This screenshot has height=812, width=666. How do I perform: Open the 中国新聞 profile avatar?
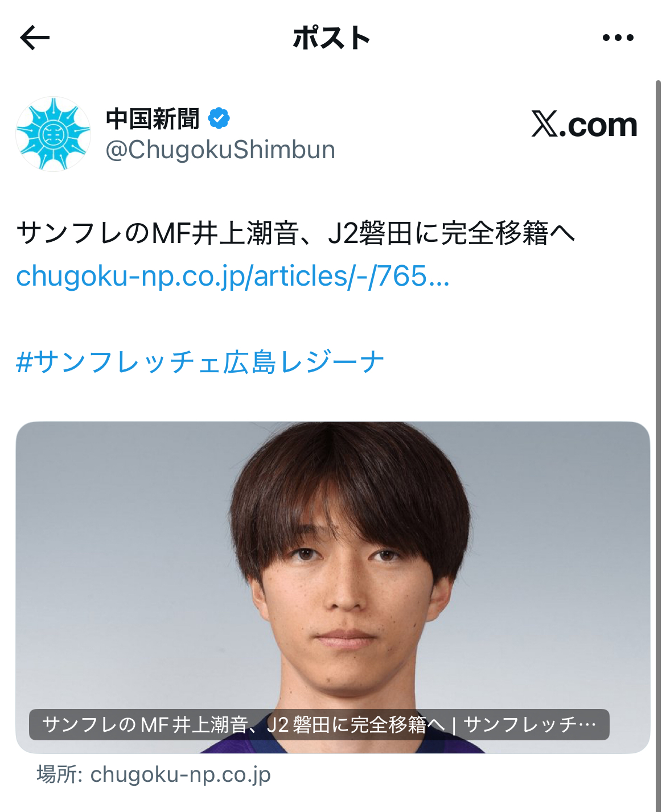pyautogui.click(x=54, y=134)
